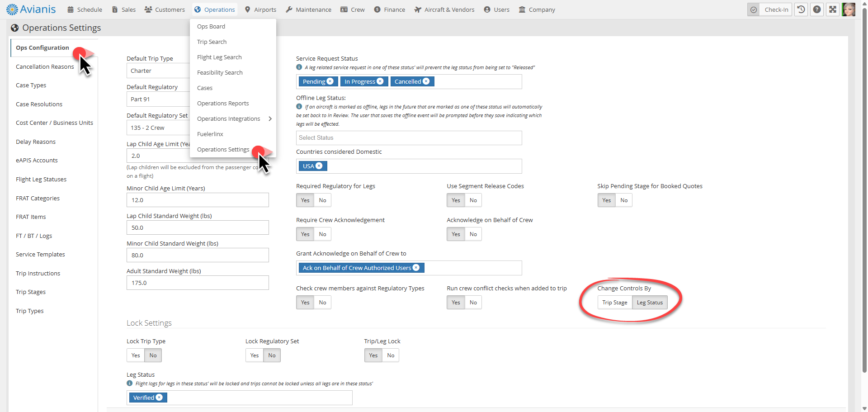Open the Aircraft & Vendors menu

click(x=444, y=9)
